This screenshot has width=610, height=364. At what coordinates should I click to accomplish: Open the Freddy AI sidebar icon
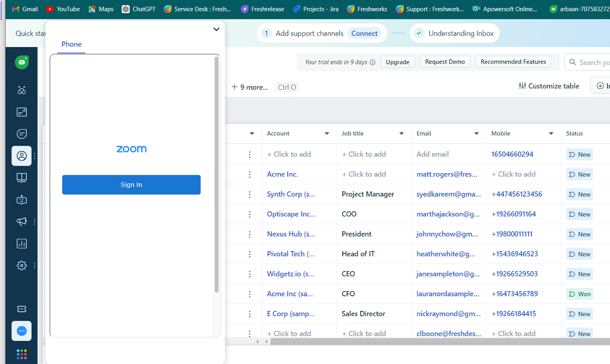click(x=22, y=90)
